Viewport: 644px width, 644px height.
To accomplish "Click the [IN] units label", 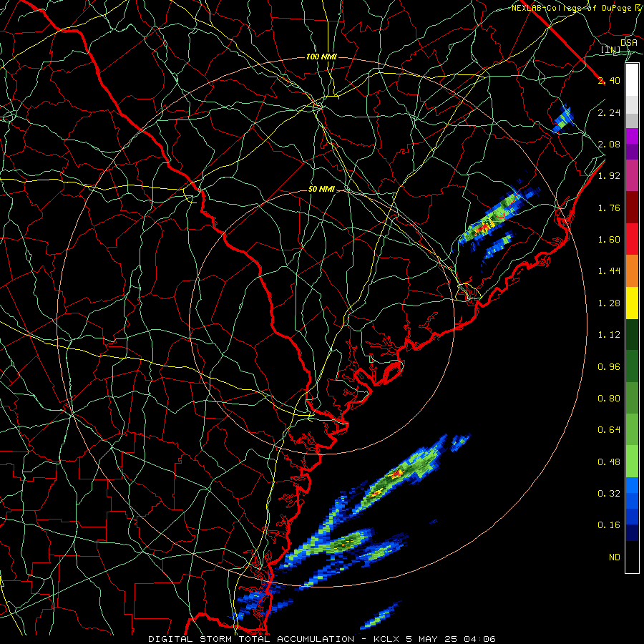I will [x=611, y=50].
